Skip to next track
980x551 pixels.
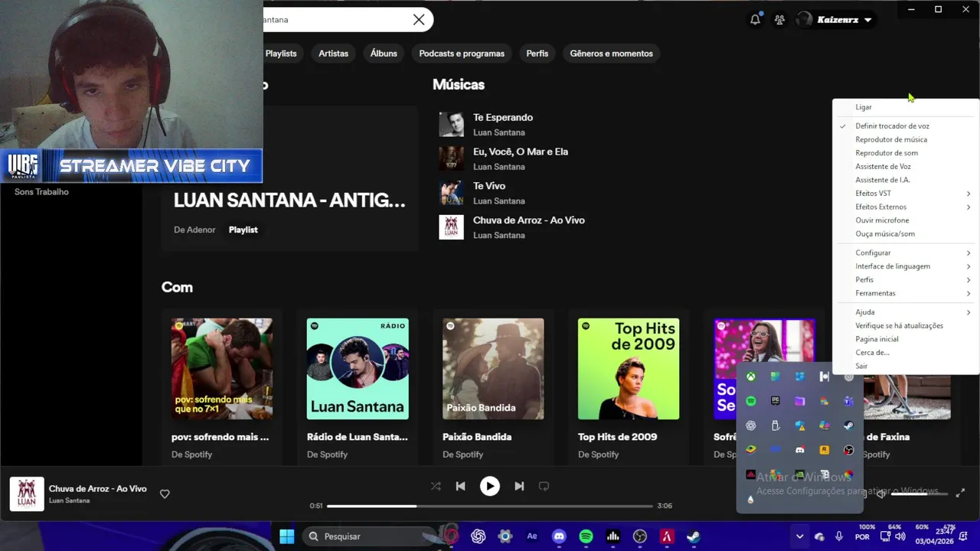point(519,486)
